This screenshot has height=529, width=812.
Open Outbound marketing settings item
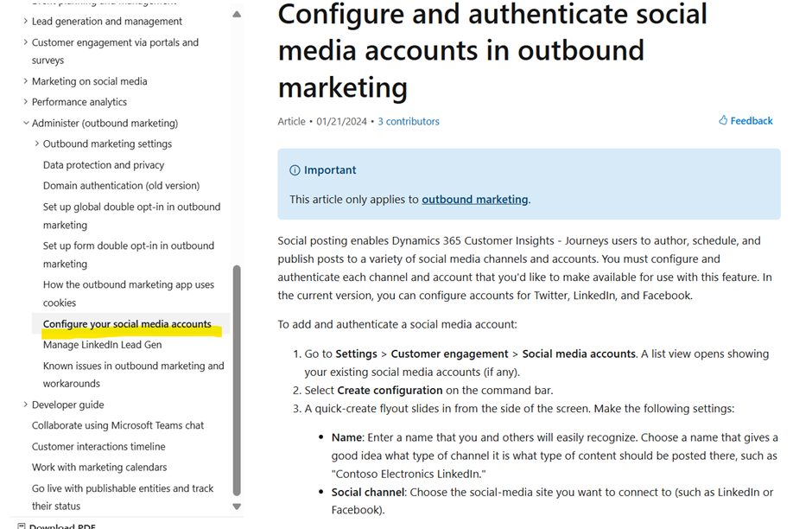tap(107, 143)
